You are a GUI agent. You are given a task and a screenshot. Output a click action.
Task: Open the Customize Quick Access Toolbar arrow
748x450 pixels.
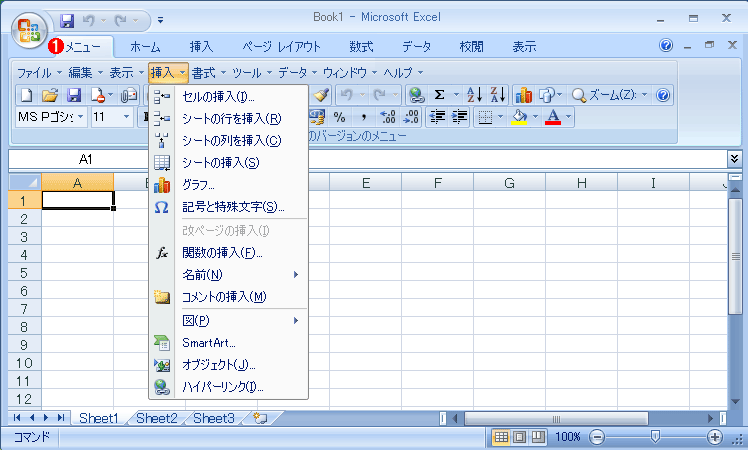click(x=160, y=20)
